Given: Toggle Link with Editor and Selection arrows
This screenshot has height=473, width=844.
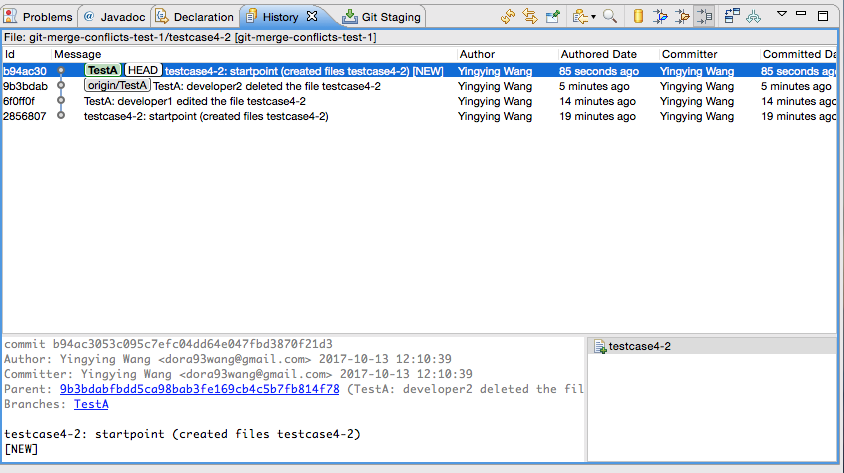Looking at the screenshot, I should [530, 17].
